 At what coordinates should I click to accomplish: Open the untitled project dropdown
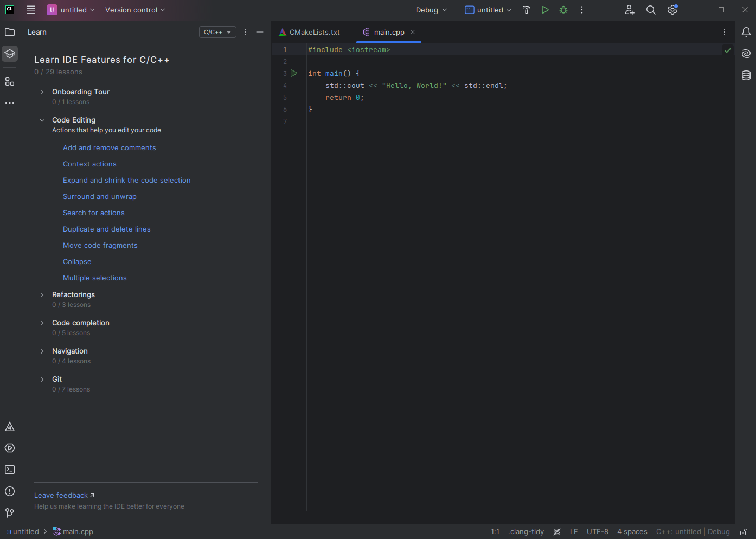click(x=71, y=10)
